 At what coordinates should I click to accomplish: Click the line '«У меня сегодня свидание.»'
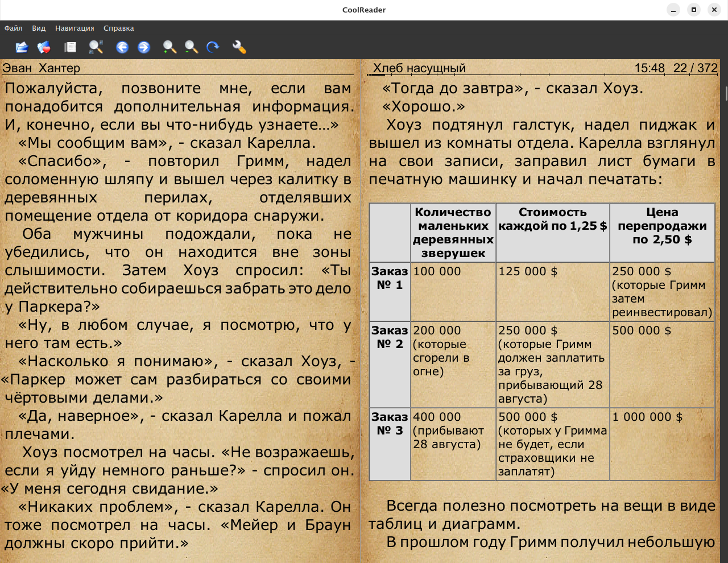tap(110, 489)
